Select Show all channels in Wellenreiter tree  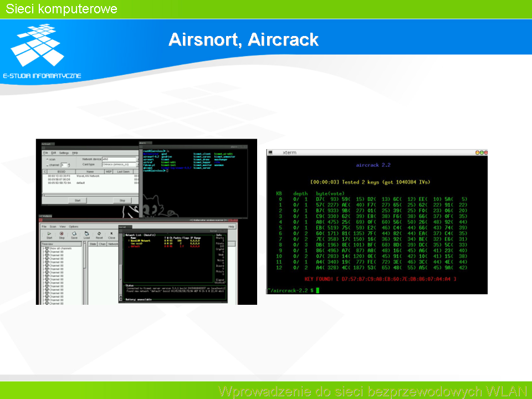[60, 248]
